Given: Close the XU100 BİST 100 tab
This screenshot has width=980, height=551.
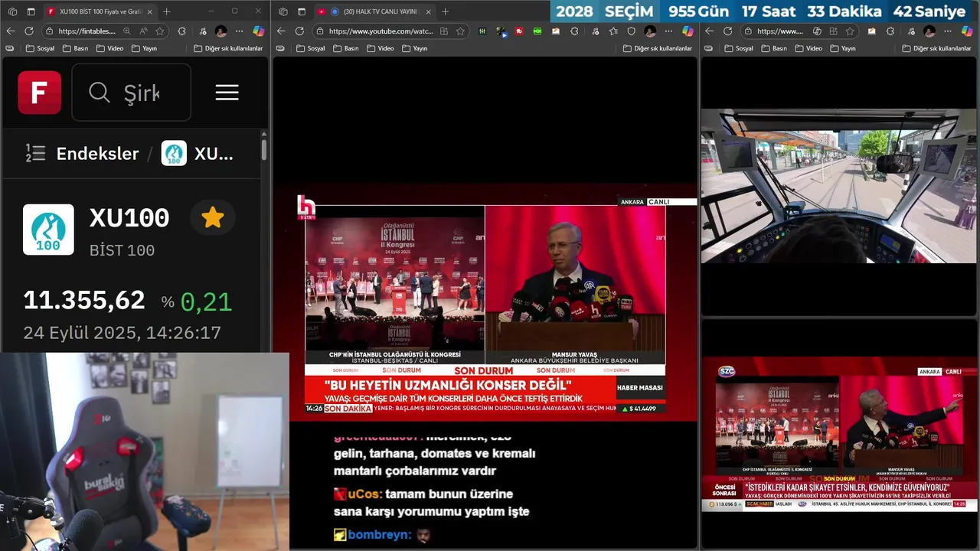Looking at the screenshot, I should (x=149, y=11).
